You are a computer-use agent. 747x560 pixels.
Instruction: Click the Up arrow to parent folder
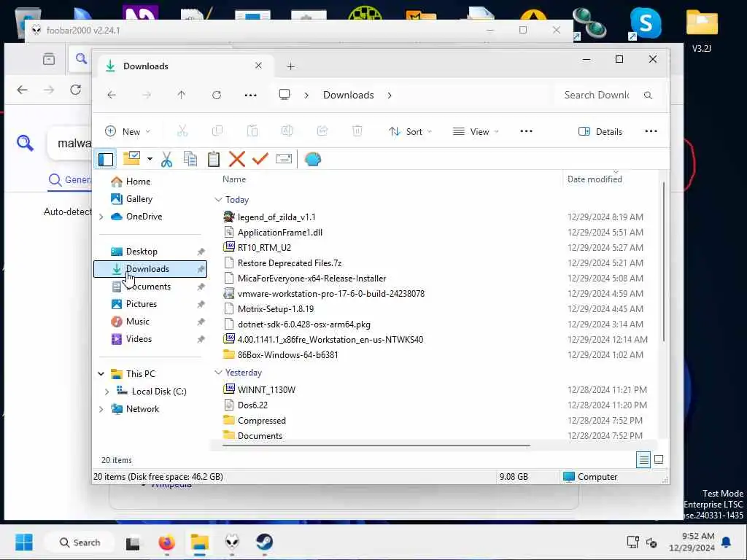[x=182, y=96]
